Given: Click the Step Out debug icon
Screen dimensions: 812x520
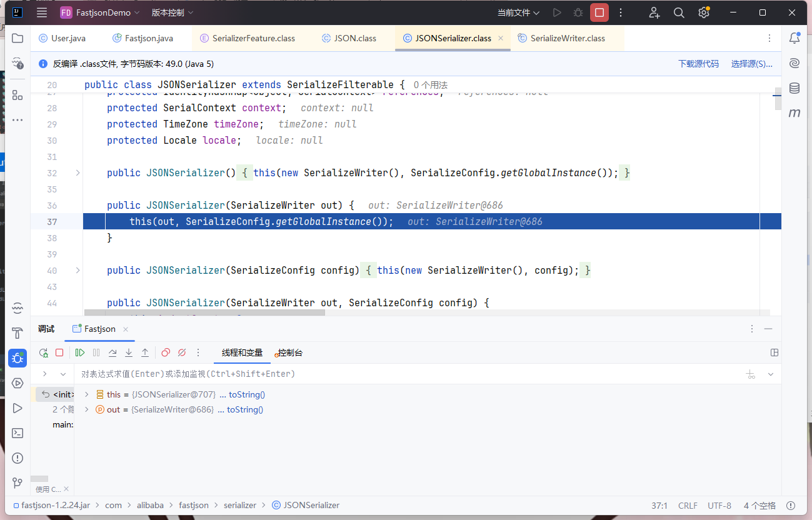Looking at the screenshot, I should pyautogui.click(x=145, y=352).
